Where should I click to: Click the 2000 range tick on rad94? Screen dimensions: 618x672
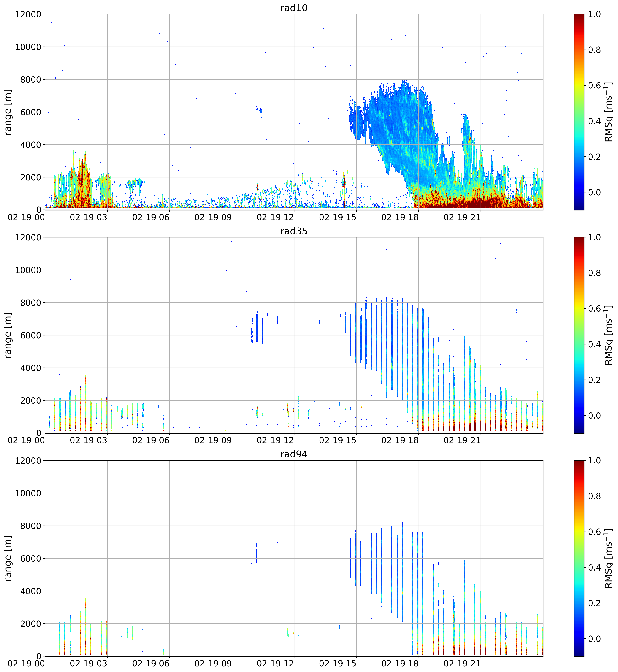coord(31,624)
